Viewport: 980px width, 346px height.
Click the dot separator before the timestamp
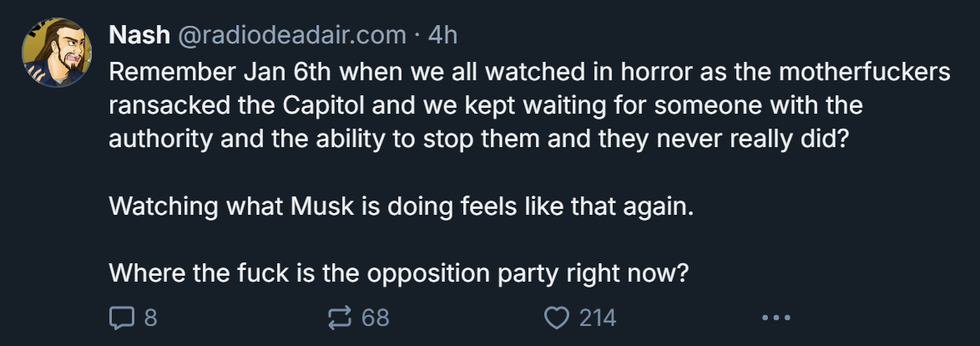(x=417, y=36)
